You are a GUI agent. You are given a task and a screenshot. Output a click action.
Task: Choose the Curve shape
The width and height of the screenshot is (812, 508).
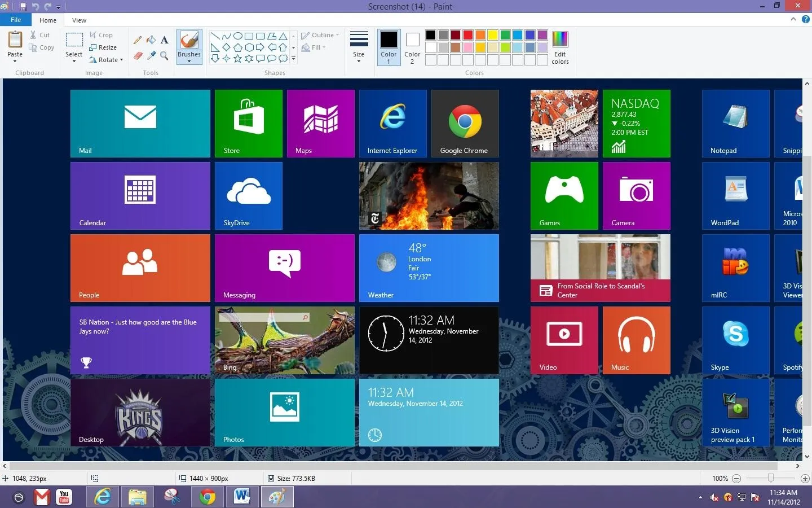tap(226, 36)
